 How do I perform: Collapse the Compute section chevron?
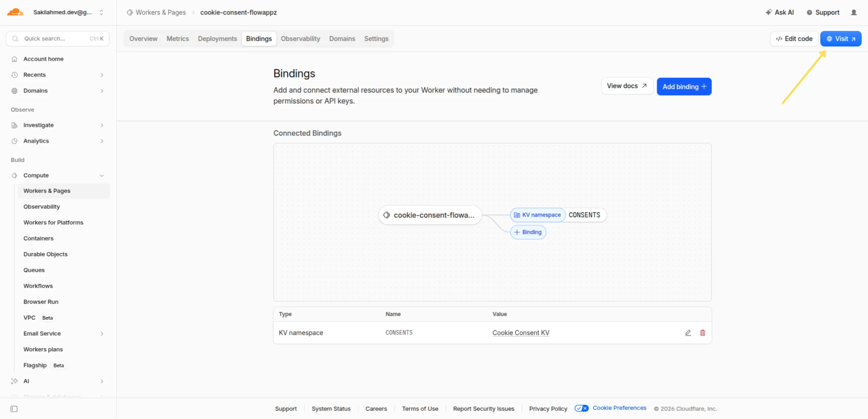(x=102, y=175)
